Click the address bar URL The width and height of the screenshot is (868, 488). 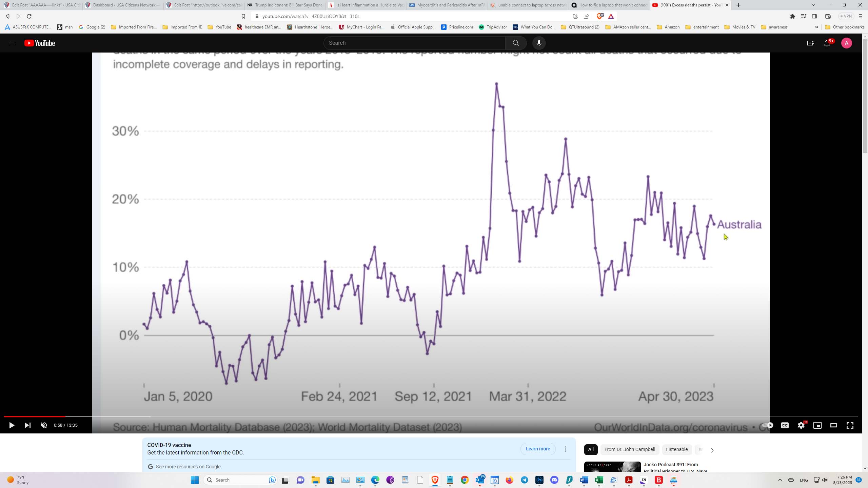tap(311, 16)
